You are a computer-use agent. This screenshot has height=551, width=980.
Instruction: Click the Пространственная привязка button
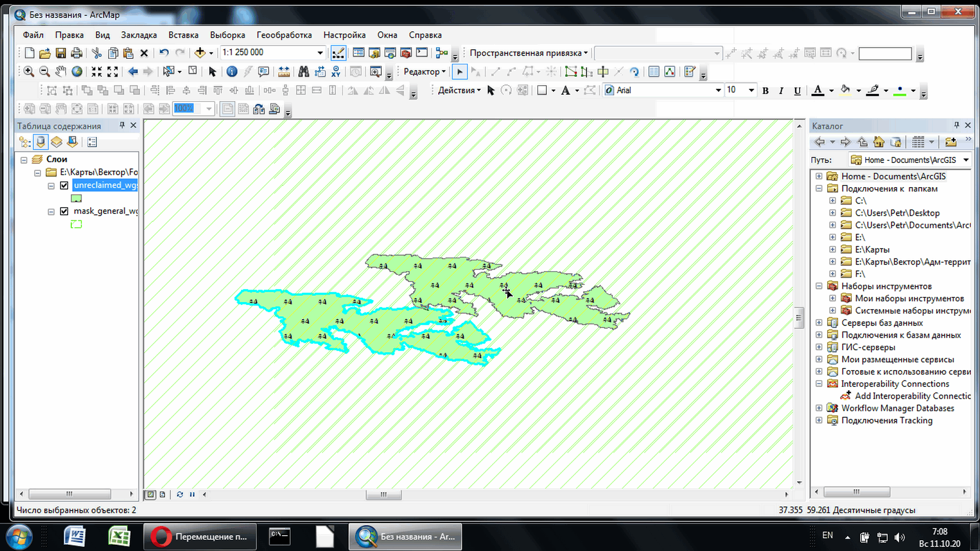pos(528,53)
